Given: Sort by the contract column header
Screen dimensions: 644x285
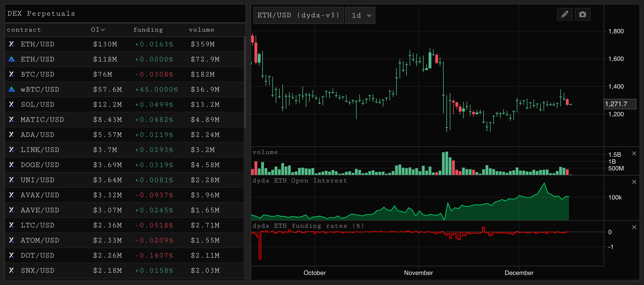Looking at the screenshot, I should click(24, 30).
